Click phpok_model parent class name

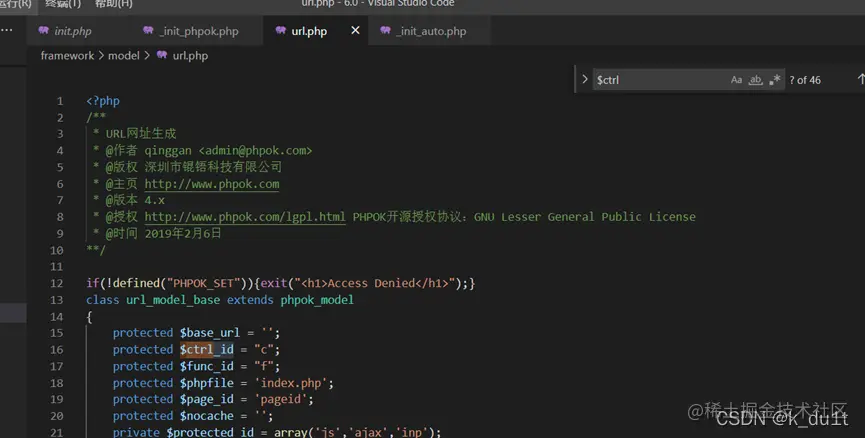pyautogui.click(x=317, y=300)
